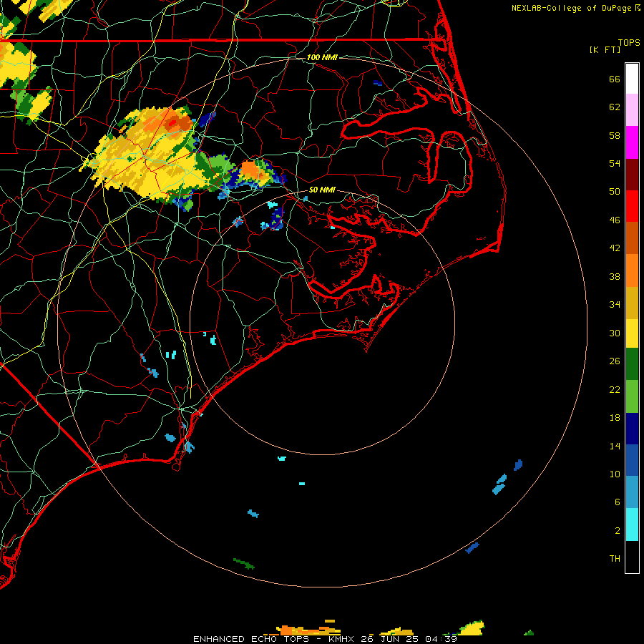644x644 pixels.
Task: Pick the dark green legend swatch
Action: tap(632, 364)
